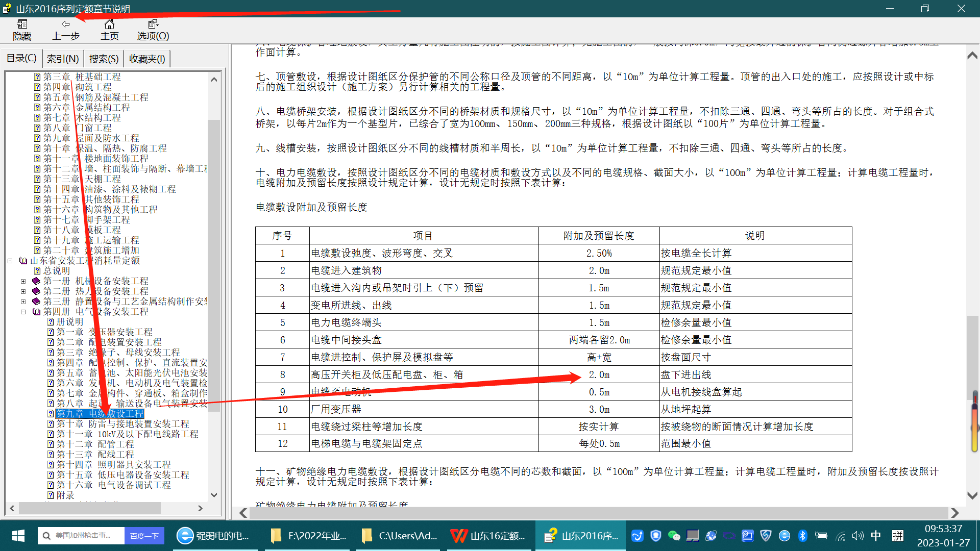Click tree panel scroll-left arrow
Viewport: 980px width, 551px height.
(12, 508)
